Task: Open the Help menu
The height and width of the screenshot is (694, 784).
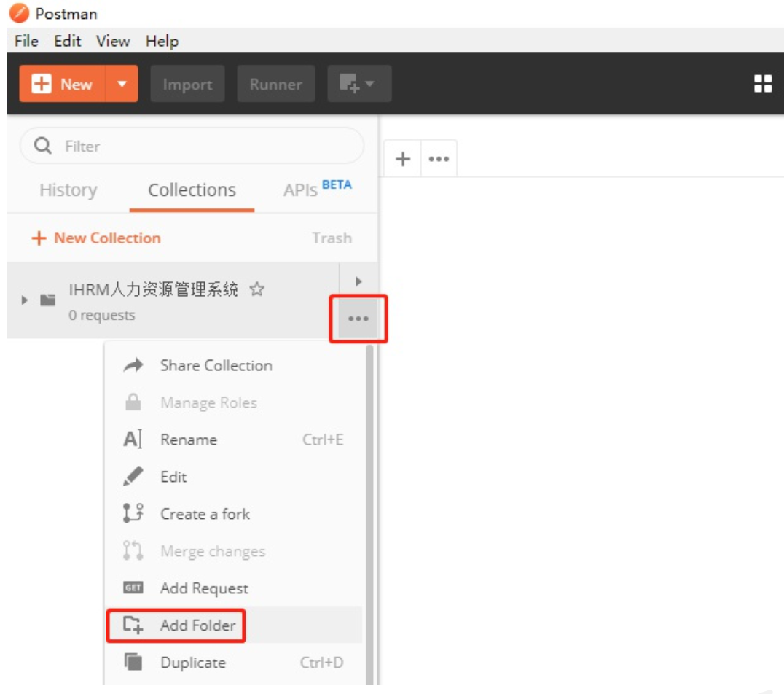Action: [162, 41]
